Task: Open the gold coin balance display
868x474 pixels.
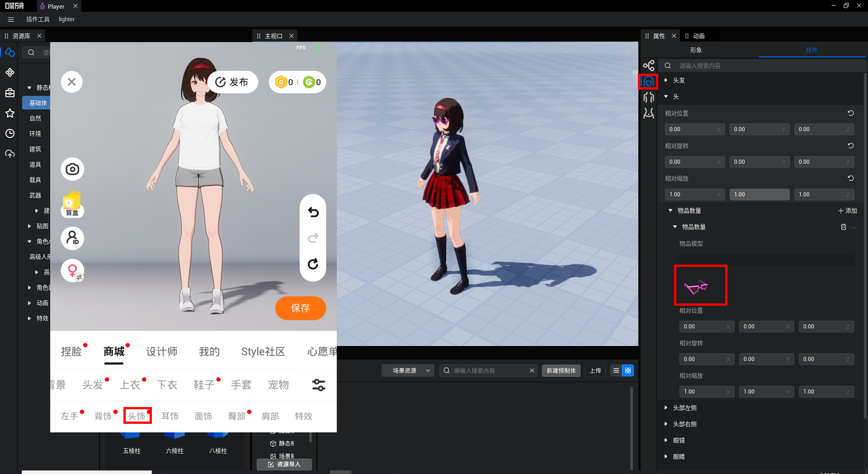Action: [284, 82]
